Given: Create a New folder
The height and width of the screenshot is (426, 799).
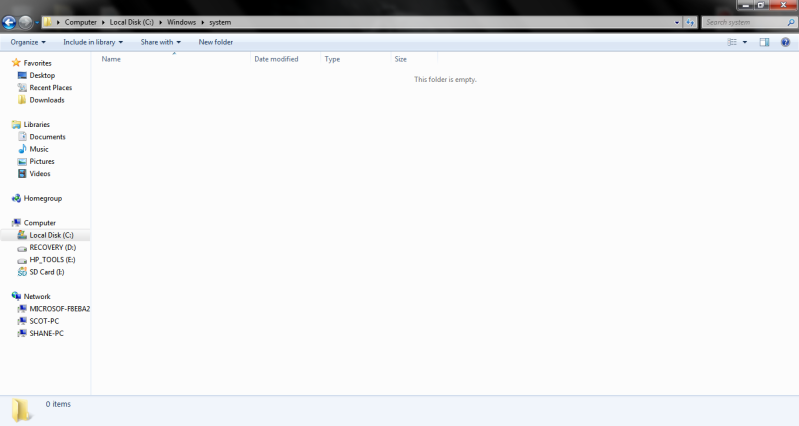Looking at the screenshot, I should (216, 42).
